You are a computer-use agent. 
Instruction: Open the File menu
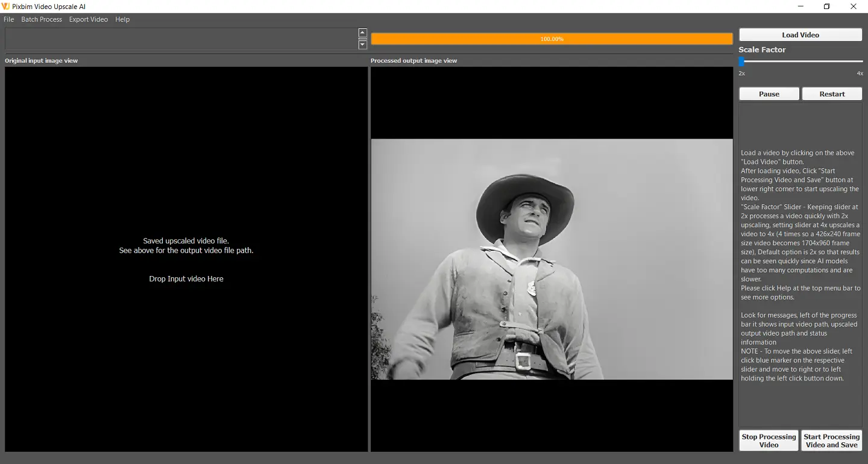pyautogui.click(x=8, y=19)
